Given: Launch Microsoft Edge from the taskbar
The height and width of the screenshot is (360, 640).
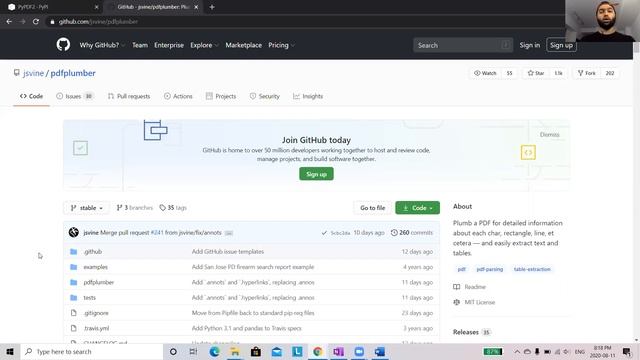Looking at the screenshot, I should pyautogui.click(x=214, y=351).
